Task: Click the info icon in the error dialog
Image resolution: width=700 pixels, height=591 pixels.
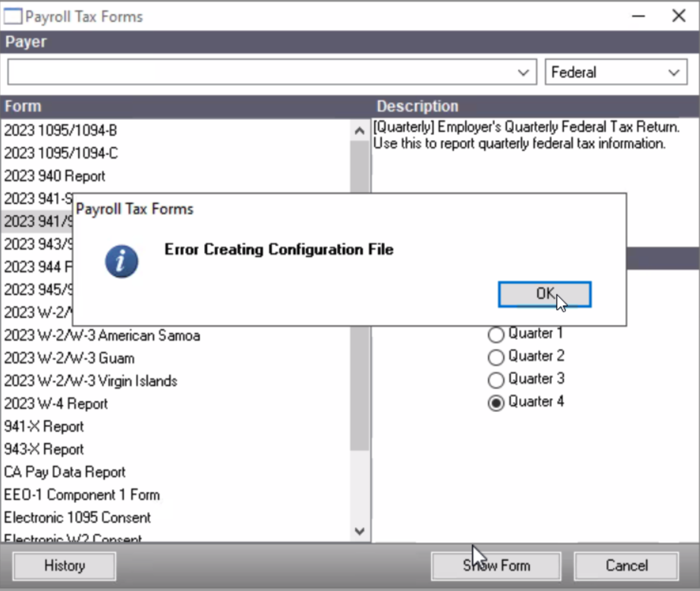Action: coord(121,261)
